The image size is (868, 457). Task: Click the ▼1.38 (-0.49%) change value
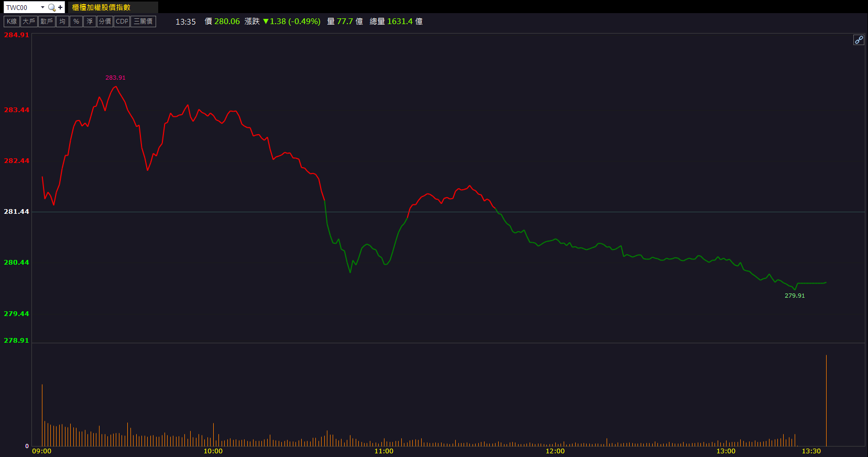(x=292, y=21)
